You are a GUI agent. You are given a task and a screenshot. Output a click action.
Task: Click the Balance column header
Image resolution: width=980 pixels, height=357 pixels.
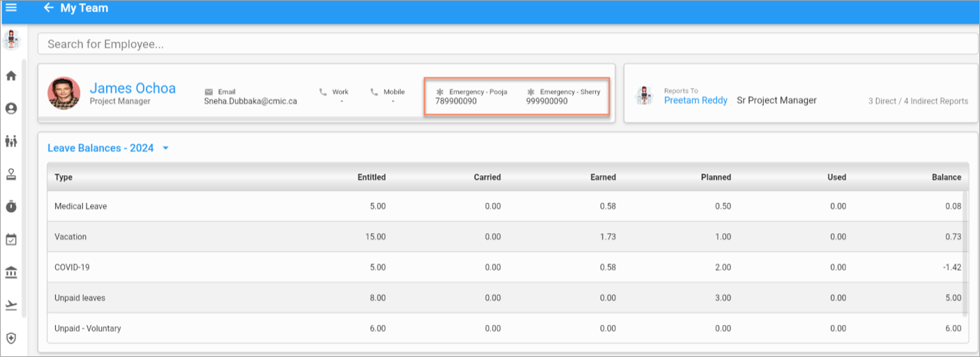947,177
